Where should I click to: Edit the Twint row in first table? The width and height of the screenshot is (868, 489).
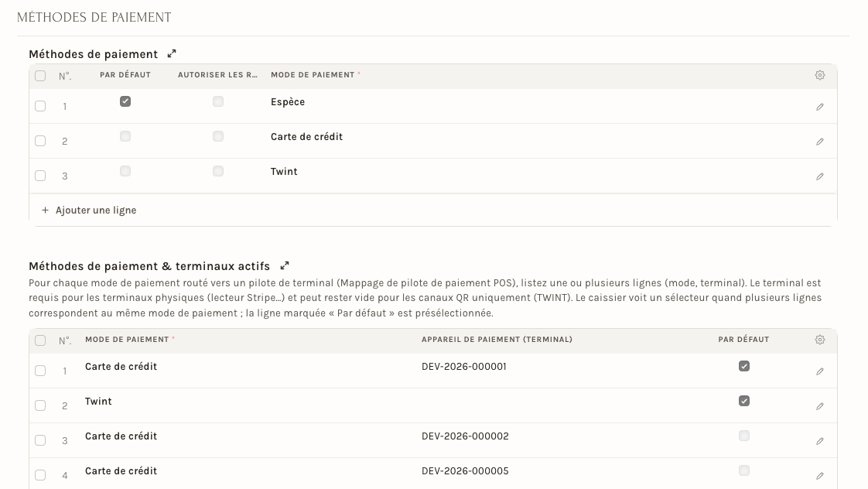[820, 176]
